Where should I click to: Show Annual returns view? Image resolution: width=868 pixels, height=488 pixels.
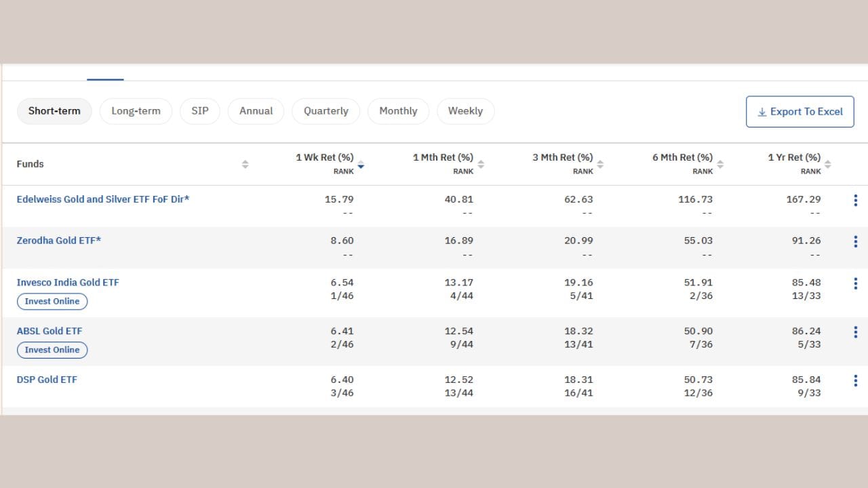[x=256, y=111]
